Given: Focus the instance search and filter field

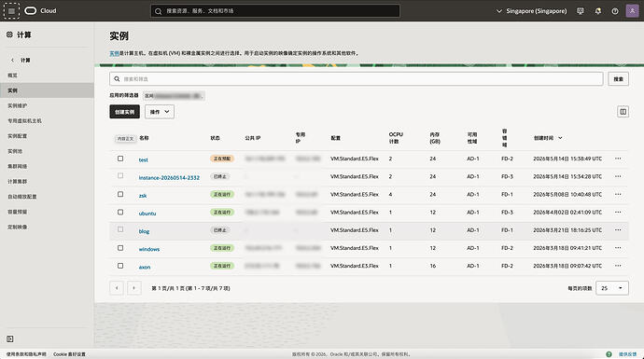Looking at the screenshot, I should click(357, 78).
